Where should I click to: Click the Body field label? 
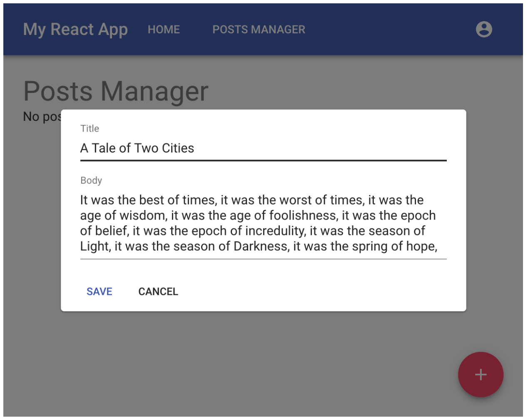tap(91, 180)
